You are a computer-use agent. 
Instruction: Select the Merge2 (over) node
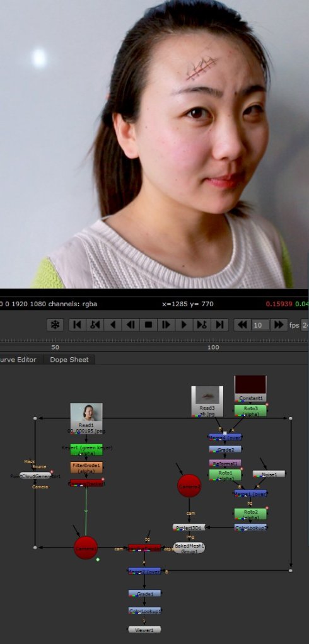pos(144,571)
